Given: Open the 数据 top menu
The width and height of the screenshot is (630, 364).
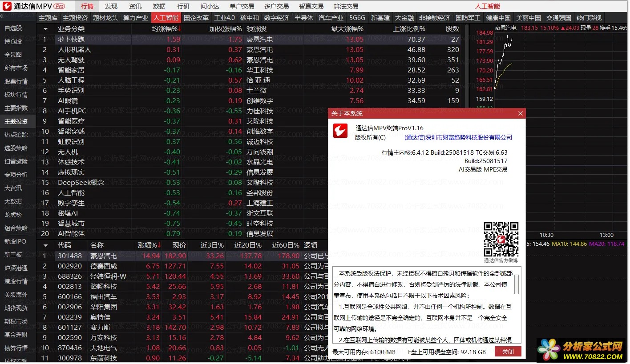Looking at the screenshot, I should pos(159,6).
